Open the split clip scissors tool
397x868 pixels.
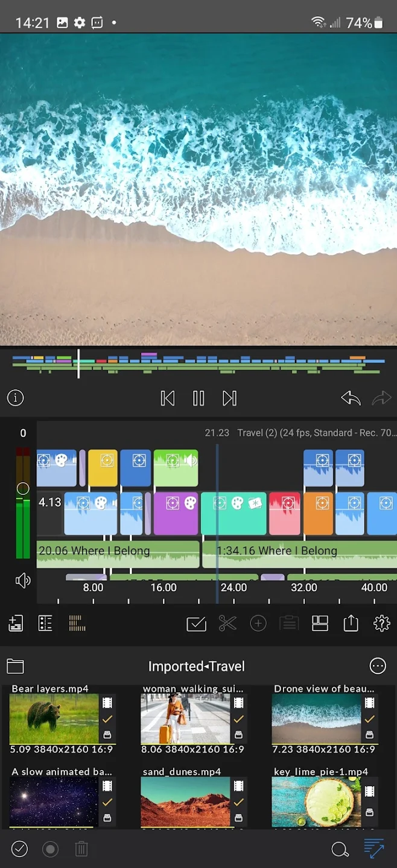click(x=227, y=623)
